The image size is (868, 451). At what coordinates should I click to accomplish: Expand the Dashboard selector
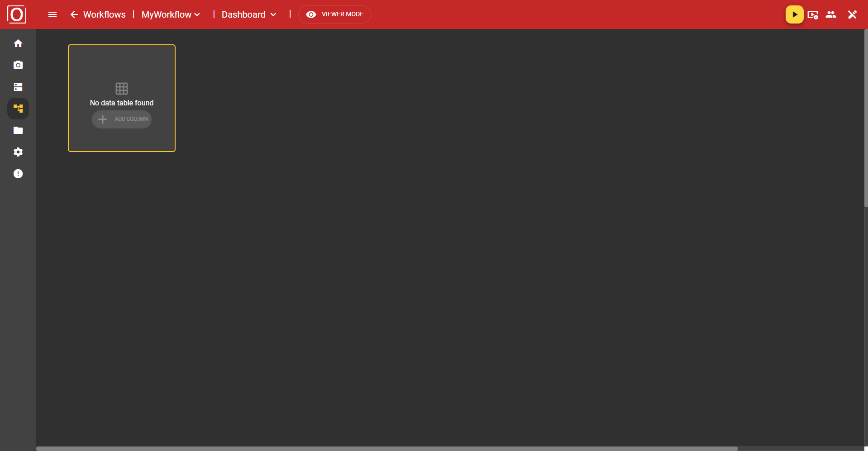248,14
